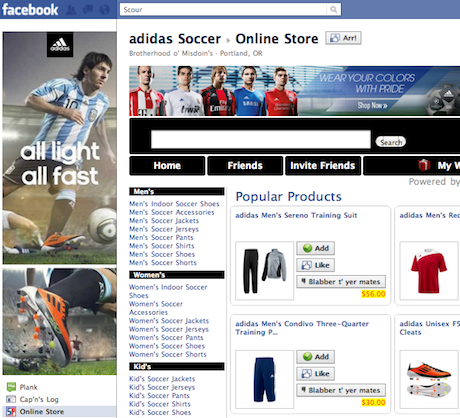460x418 pixels.
Task: Click the adidas Soccer page title link
Action: tap(175, 39)
